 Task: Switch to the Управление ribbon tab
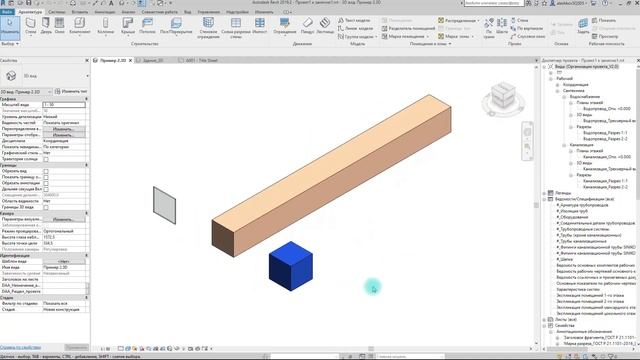point(209,12)
